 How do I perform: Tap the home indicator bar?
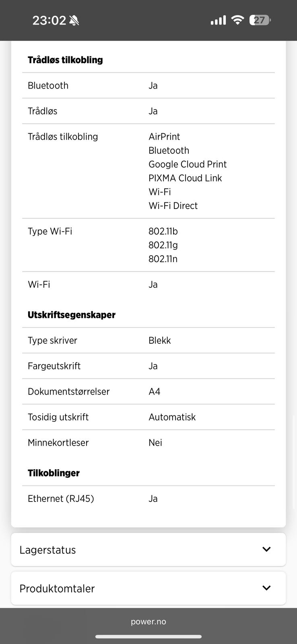[148, 637]
